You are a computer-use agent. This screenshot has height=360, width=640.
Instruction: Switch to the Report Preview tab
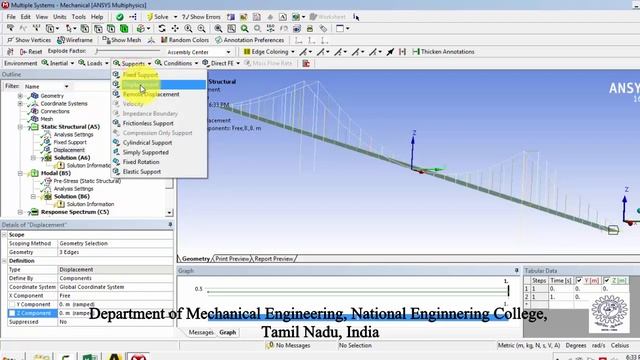click(x=273, y=258)
